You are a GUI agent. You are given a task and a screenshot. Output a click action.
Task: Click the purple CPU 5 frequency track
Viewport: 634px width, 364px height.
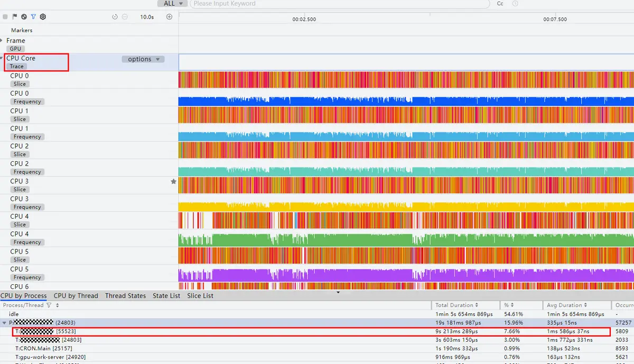[406, 275]
